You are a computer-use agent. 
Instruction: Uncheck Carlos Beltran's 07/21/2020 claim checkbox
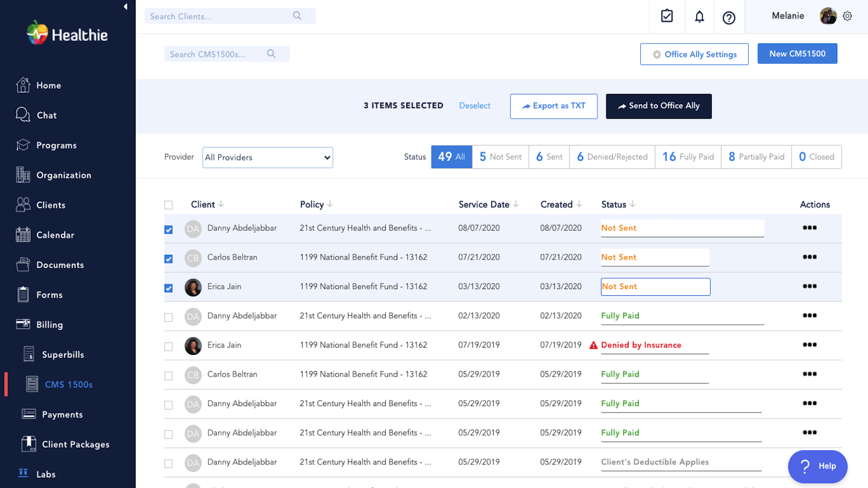(169, 259)
